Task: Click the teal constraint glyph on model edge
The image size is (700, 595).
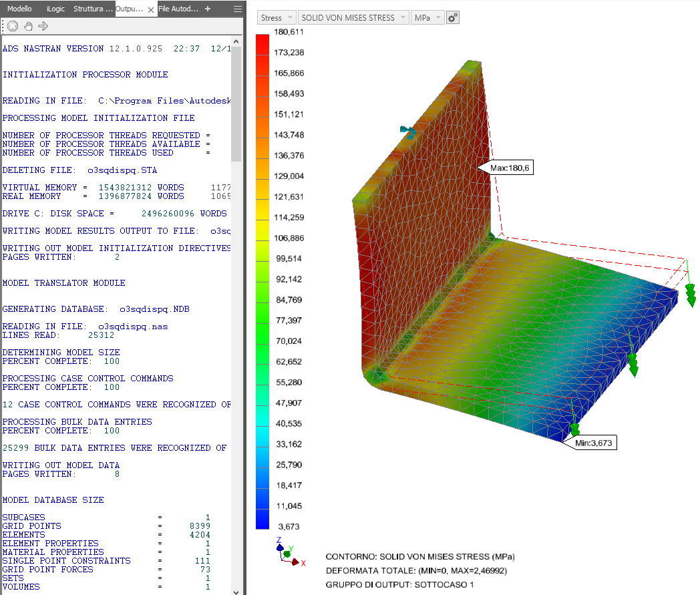Action: (x=407, y=131)
